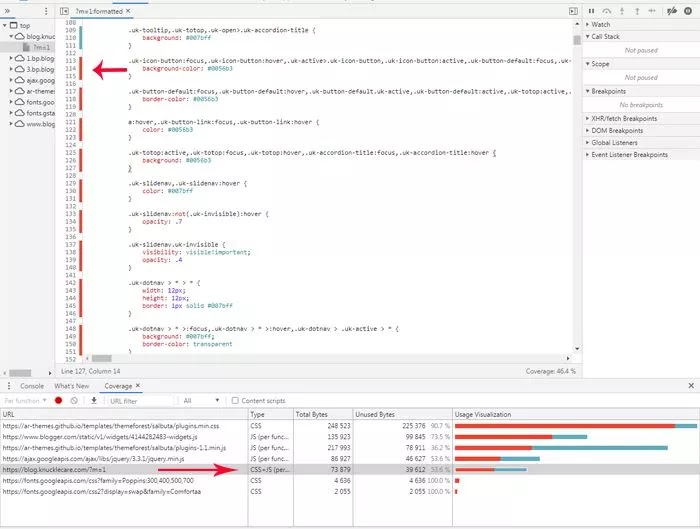The width and height of the screenshot is (700, 529).
Task: Select the jquery.min.js coverage row
Action: 350,458
